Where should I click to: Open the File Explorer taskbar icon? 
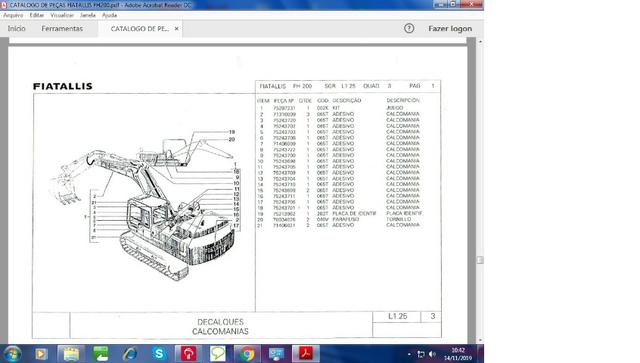tap(71, 354)
